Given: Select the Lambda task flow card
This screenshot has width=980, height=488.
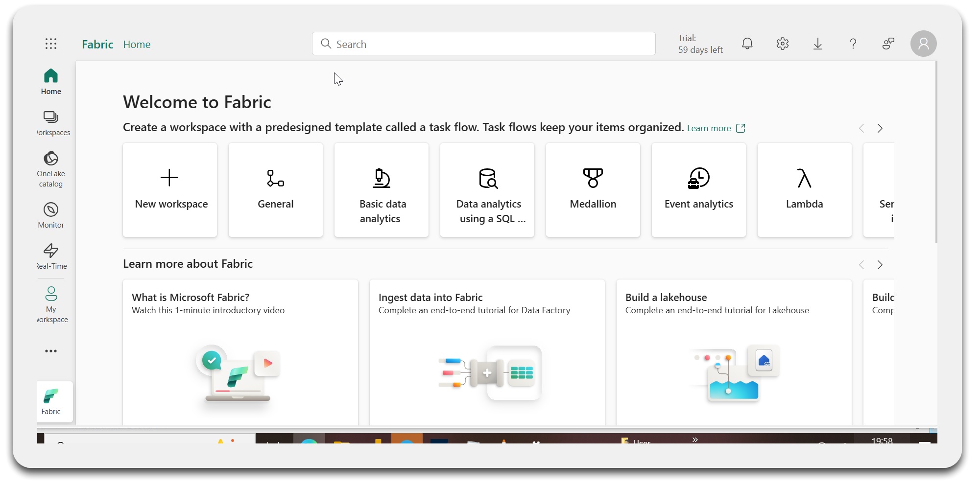Looking at the screenshot, I should point(805,190).
